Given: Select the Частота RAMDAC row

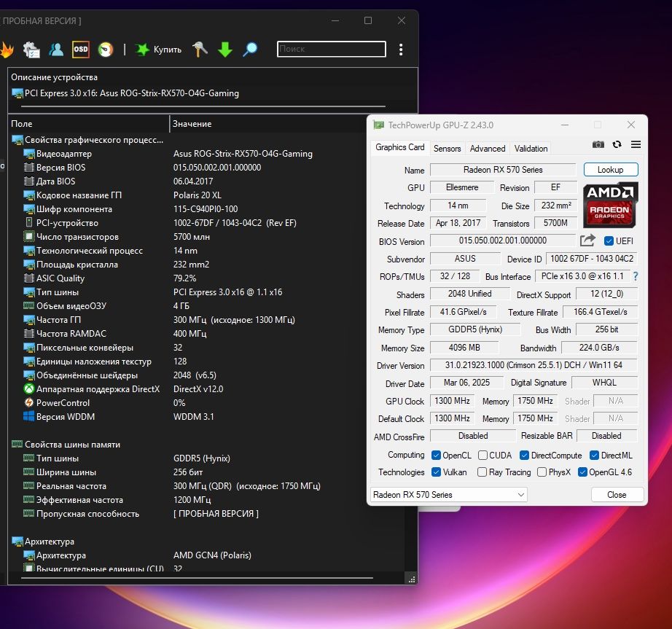Looking at the screenshot, I should pyautogui.click(x=187, y=333).
